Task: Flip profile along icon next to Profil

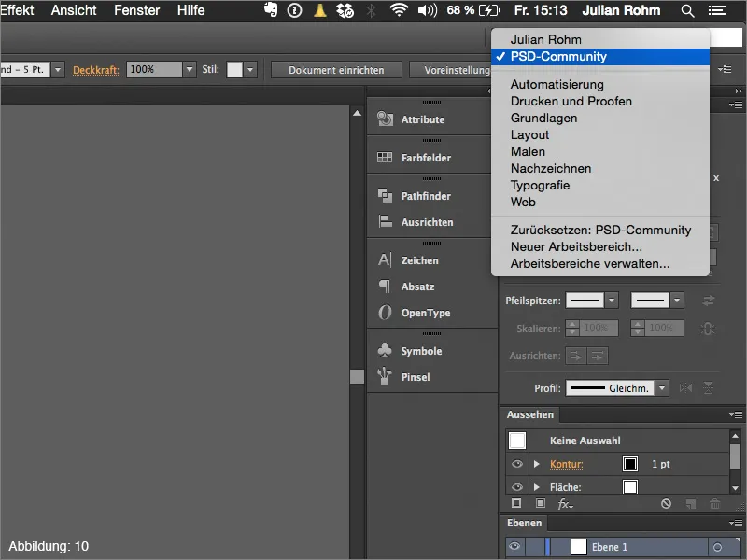Action: point(685,387)
